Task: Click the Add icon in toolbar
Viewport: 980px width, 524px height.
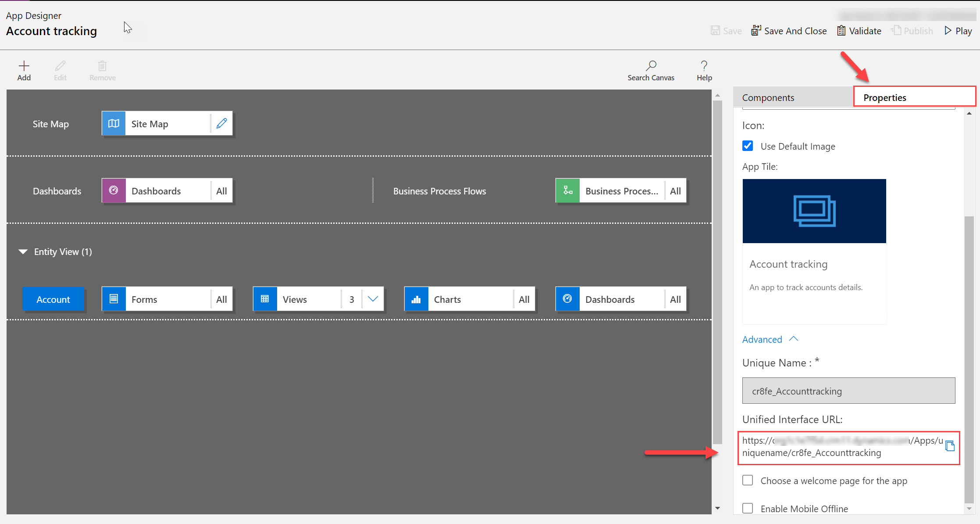Action: (x=24, y=65)
